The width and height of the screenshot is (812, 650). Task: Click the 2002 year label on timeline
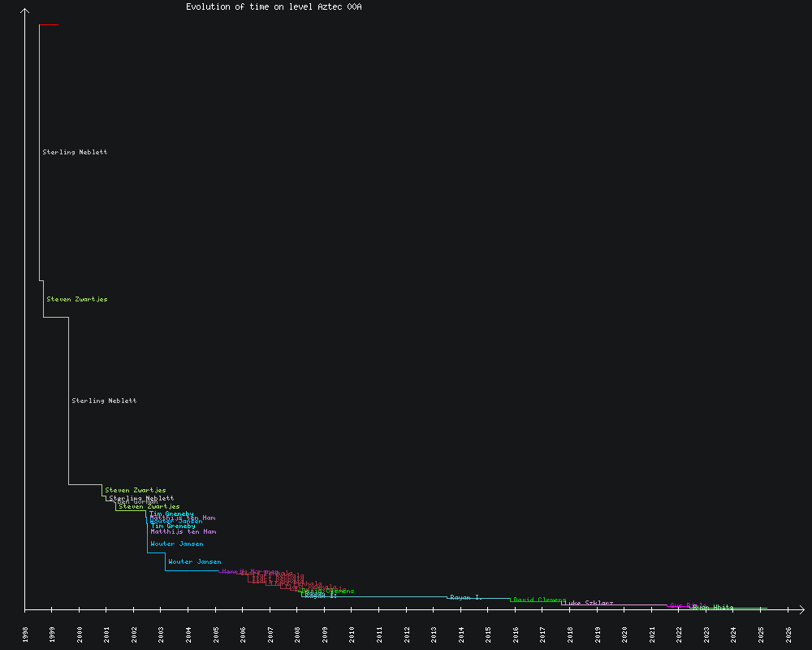click(134, 634)
